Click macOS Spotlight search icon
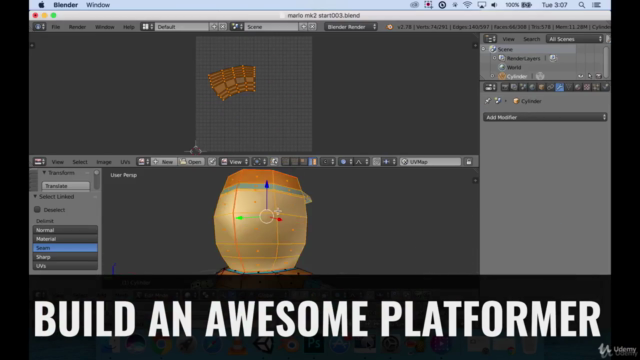 (582, 5)
